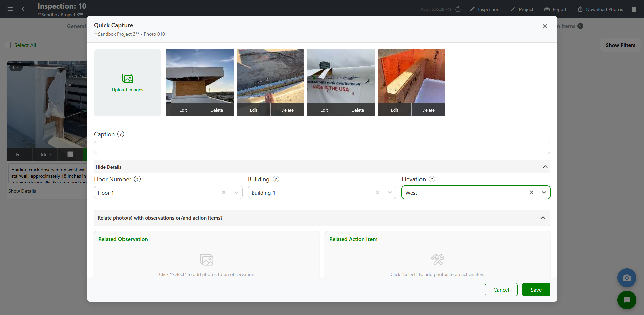Click the Building combo box field

coord(322,192)
